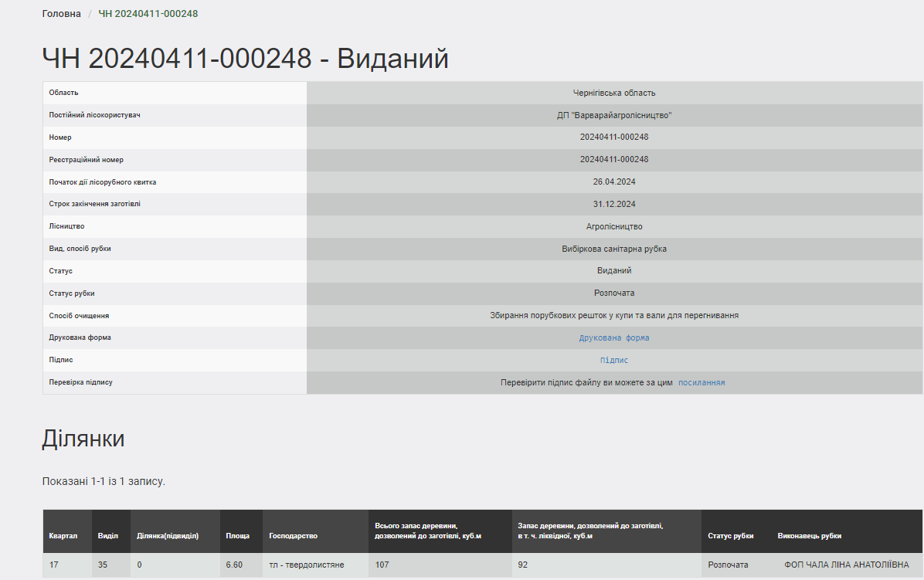
Task: Click the page heading ЧН 20240411-000248 - Виданий
Action: pyautogui.click(x=245, y=59)
